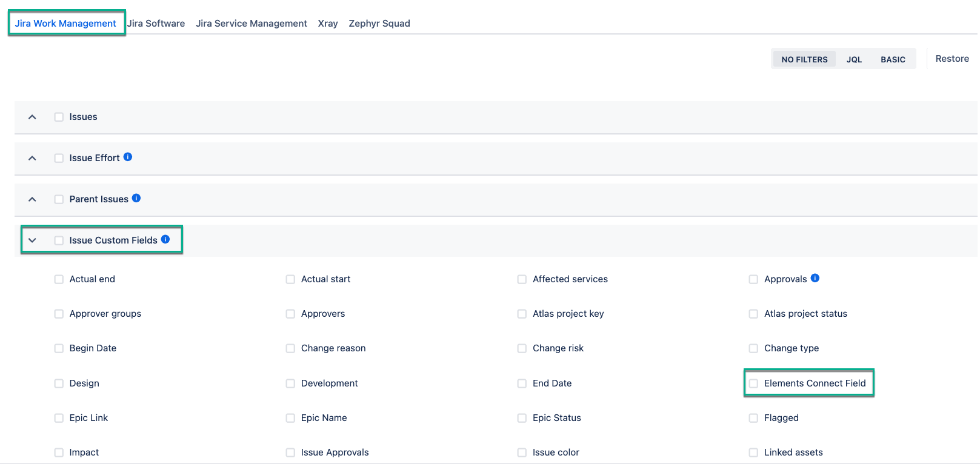
Task: Click info icon beside Approvals field
Action: coord(815,278)
